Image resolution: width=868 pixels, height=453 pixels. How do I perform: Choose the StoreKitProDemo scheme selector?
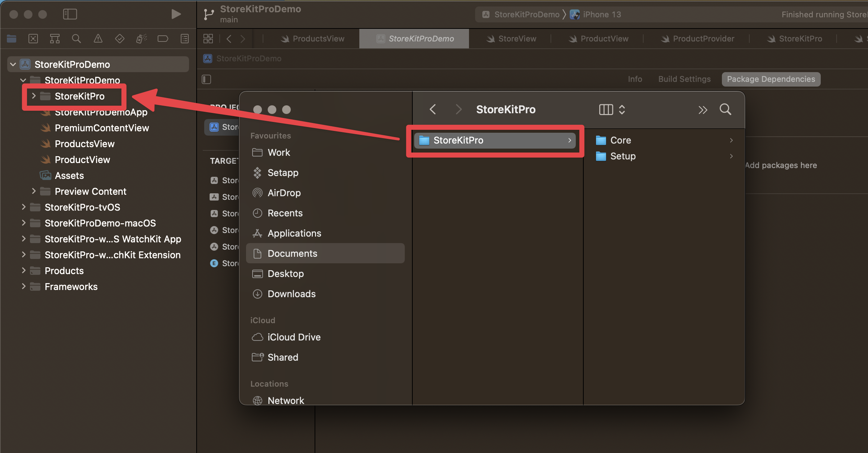point(521,14)
